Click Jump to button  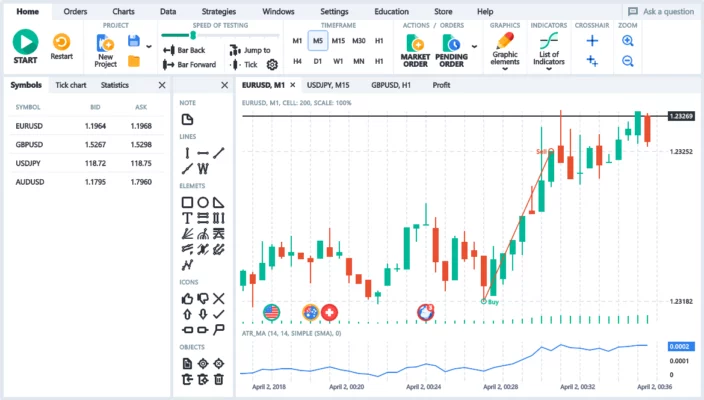point(250,50)
